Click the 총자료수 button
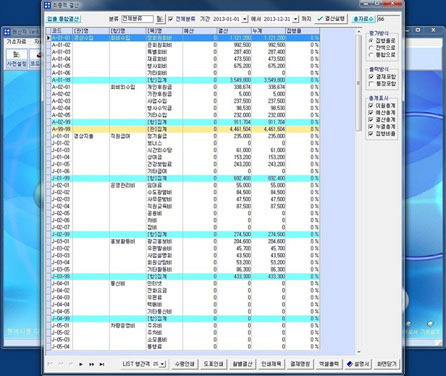The image size is (446, 376). click(x=363, y=19)
